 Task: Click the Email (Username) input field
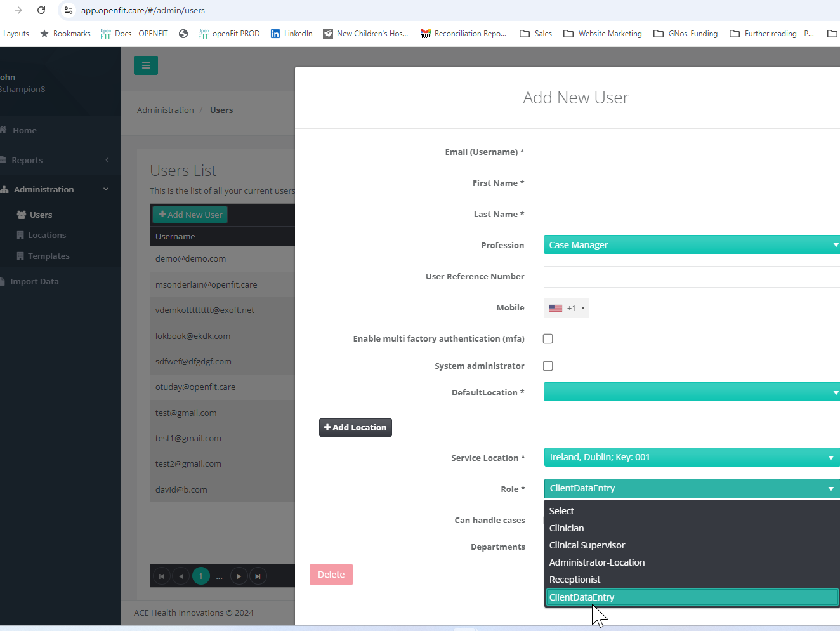[692, 152]
